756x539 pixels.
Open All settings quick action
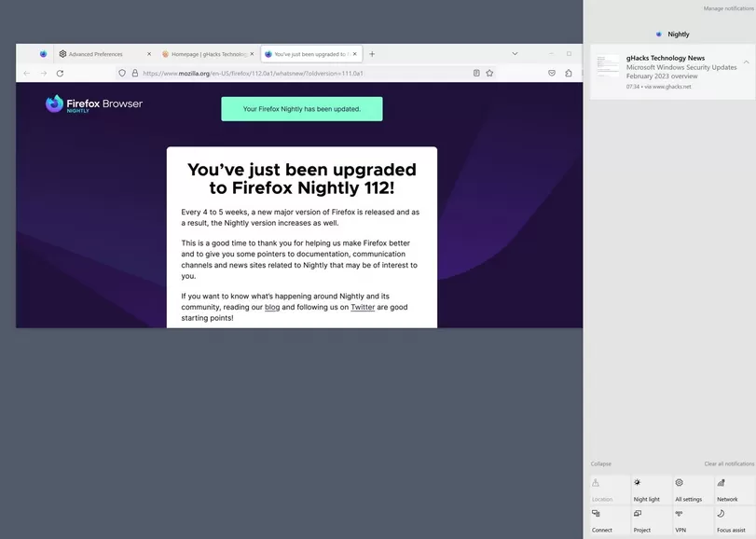click(x=693, y=490)
